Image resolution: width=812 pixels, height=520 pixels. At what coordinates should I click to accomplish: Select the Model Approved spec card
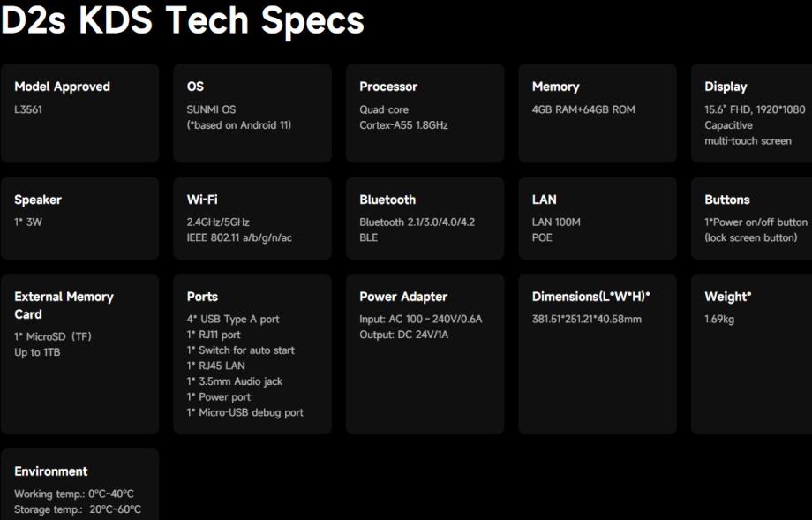coord(79,112)
